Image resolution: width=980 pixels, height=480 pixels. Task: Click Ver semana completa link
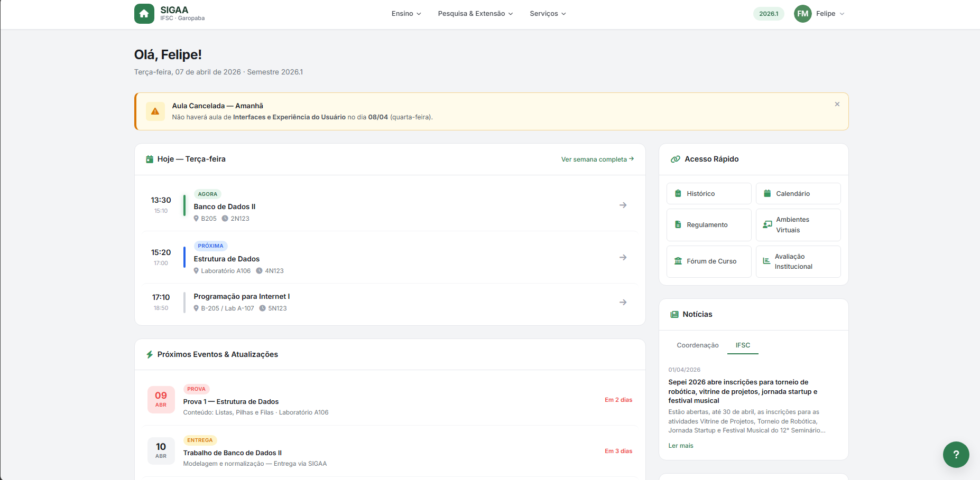pos(597,159)
